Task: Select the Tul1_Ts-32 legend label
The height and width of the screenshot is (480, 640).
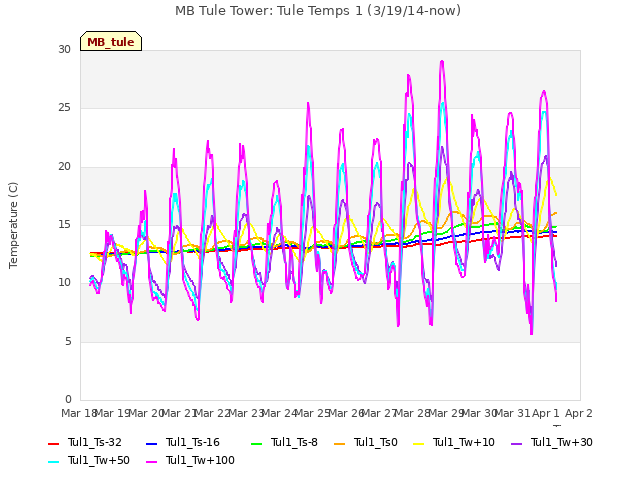Action: (x=95, y=442)
